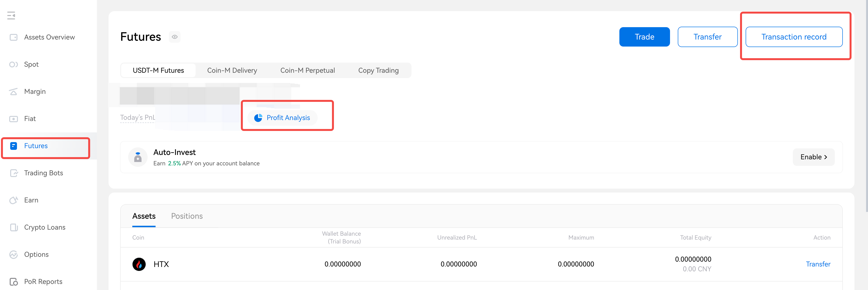Open Crypto Loans sidebar icon
The width and height of the screenshot is (868, 290).
[14, 227]
